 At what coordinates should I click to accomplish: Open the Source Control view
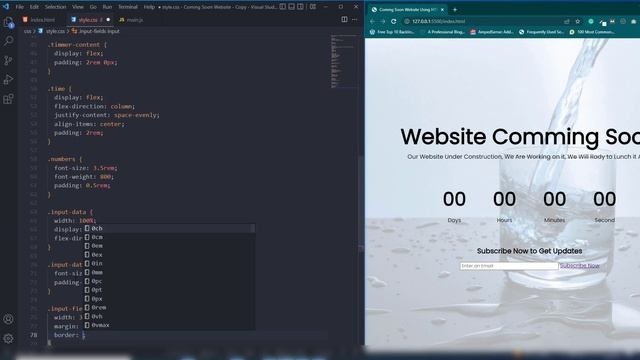[x=9, y=60]
